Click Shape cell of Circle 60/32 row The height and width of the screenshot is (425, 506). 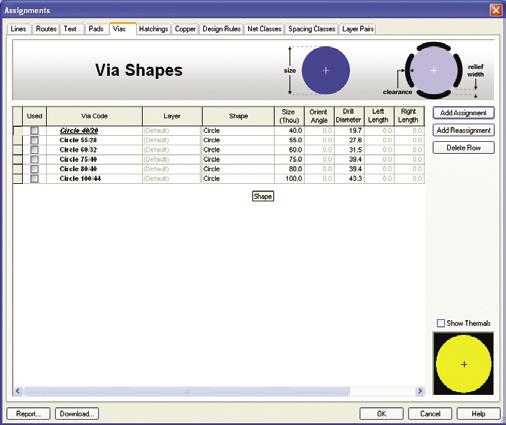pos(238,150)
